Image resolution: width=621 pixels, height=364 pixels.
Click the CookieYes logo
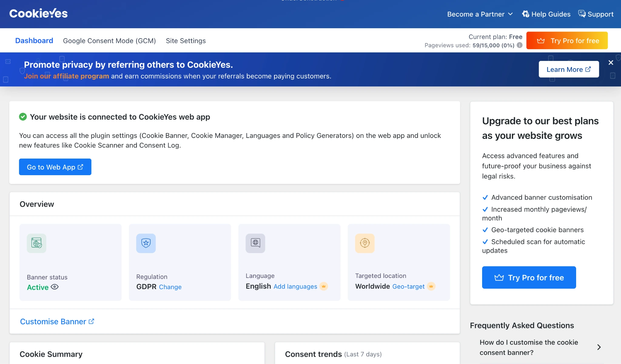click(x=39, y=13)
